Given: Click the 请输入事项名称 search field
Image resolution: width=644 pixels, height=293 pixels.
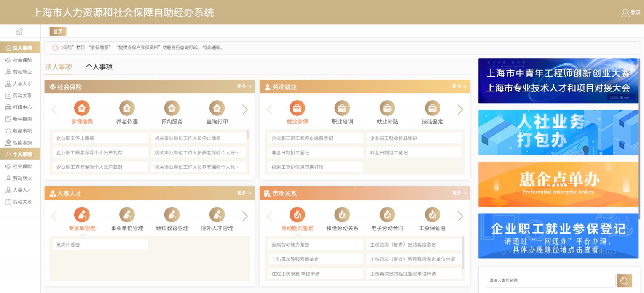Looking at the screenshot, I should coord(550,280).
